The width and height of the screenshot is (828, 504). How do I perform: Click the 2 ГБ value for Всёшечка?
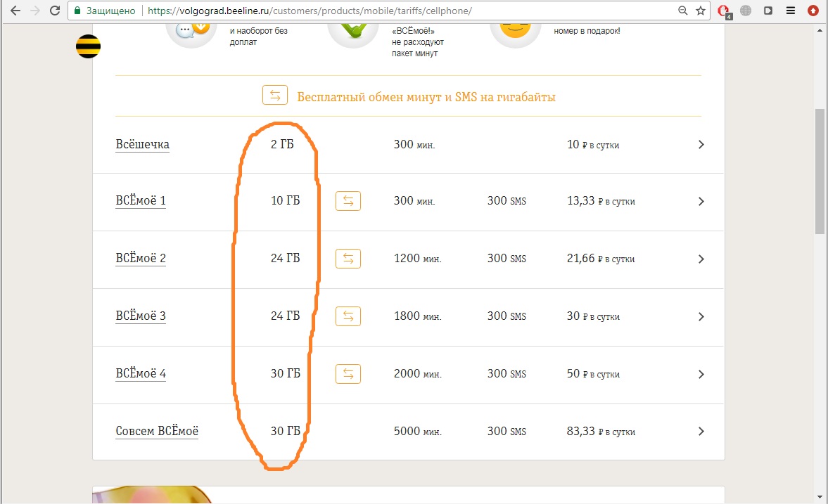(282, 145)
